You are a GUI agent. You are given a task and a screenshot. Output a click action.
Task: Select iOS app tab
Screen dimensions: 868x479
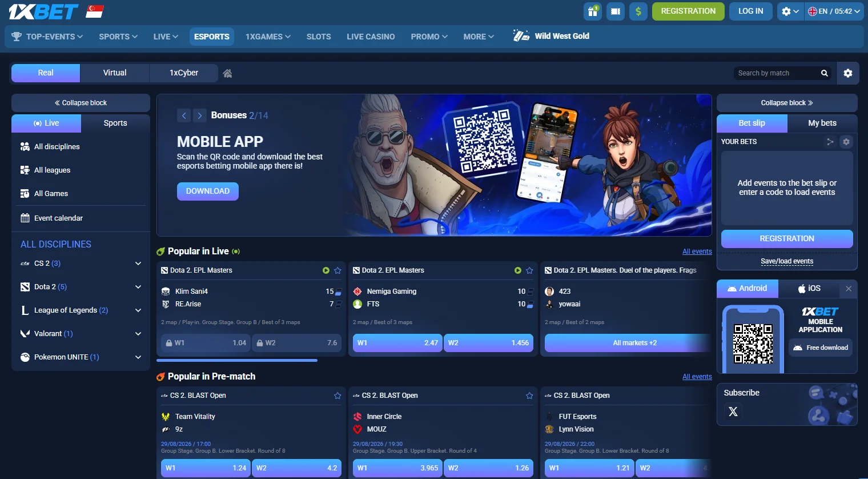[x=809, y=289]
